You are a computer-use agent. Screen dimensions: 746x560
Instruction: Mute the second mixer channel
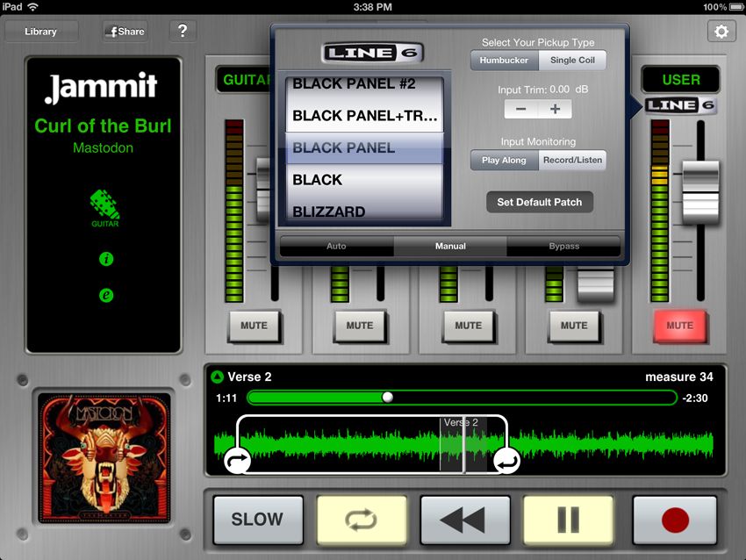360,326
